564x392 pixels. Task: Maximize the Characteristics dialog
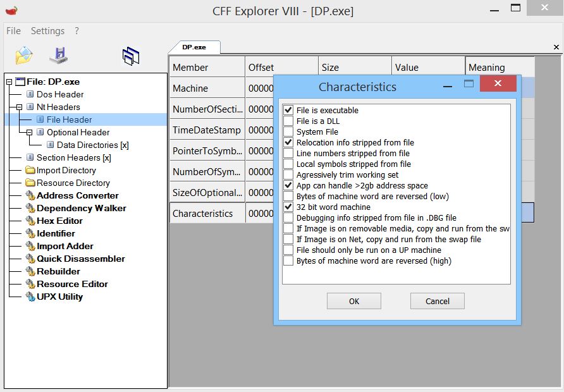pyautogui.click(x=469, y=84)
